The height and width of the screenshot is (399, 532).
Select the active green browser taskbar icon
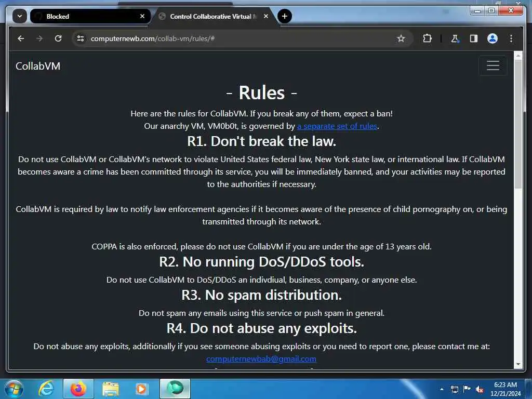[x=175, y=389]
